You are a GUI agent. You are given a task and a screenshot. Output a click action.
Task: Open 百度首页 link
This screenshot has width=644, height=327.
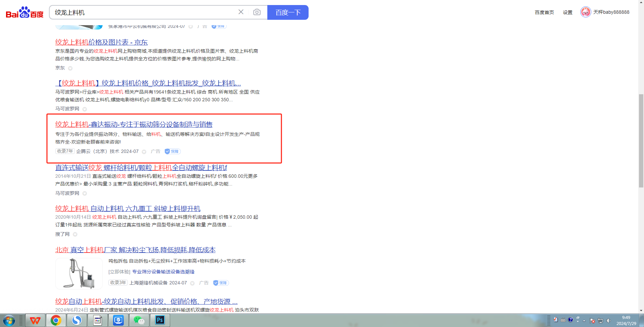[x=544, y=12]
